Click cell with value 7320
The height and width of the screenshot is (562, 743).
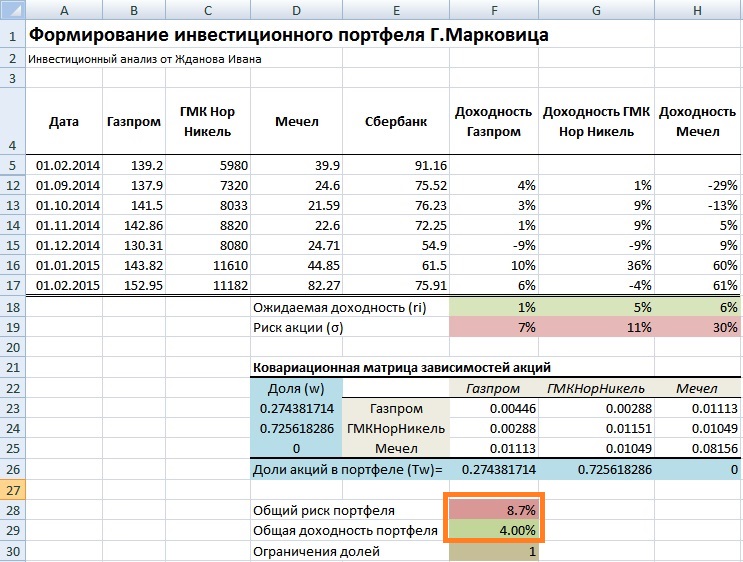click(208, 185)
